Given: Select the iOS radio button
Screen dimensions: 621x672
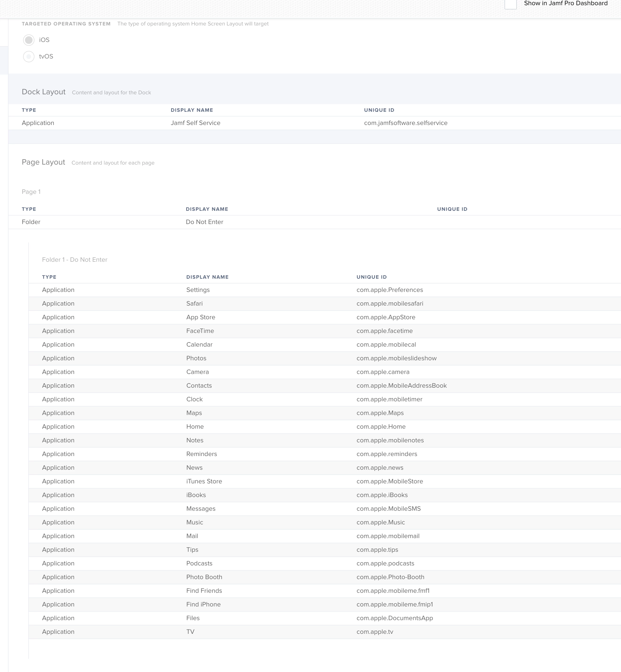Looking at the screenshot, I should click(29, 40).
